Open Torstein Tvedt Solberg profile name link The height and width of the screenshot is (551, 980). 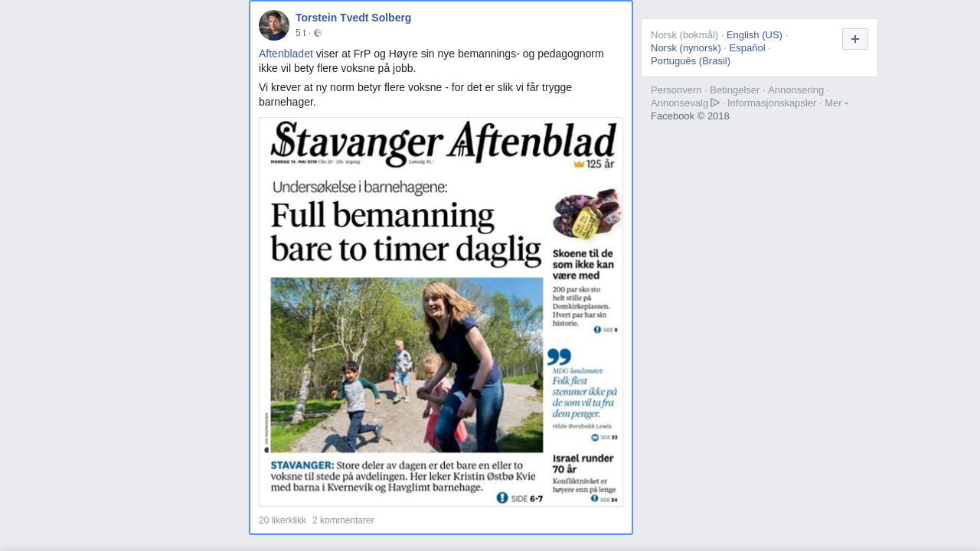pyautogui.click(x=353, y=18)
